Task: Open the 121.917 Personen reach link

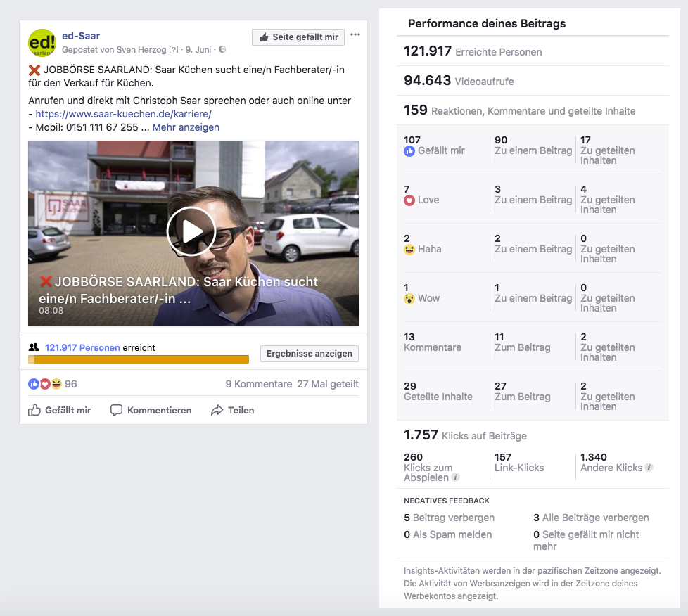Action: tap(82, 347)
